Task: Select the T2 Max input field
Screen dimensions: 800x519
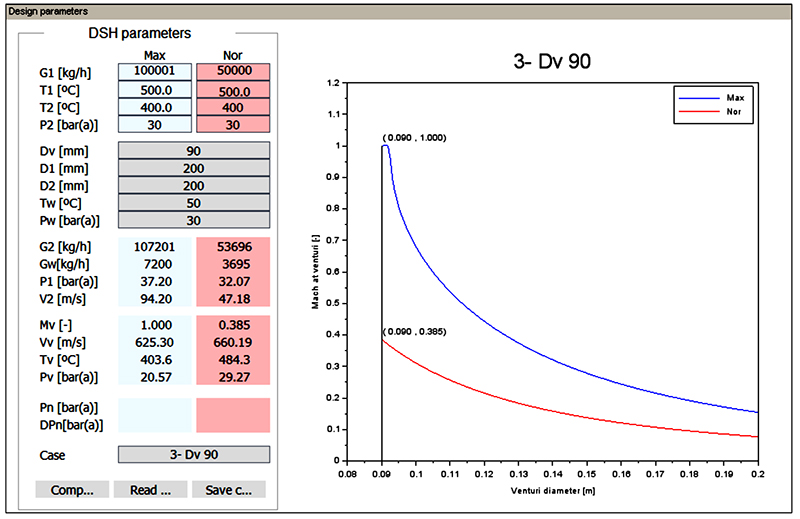Action: tap(155, 107)
